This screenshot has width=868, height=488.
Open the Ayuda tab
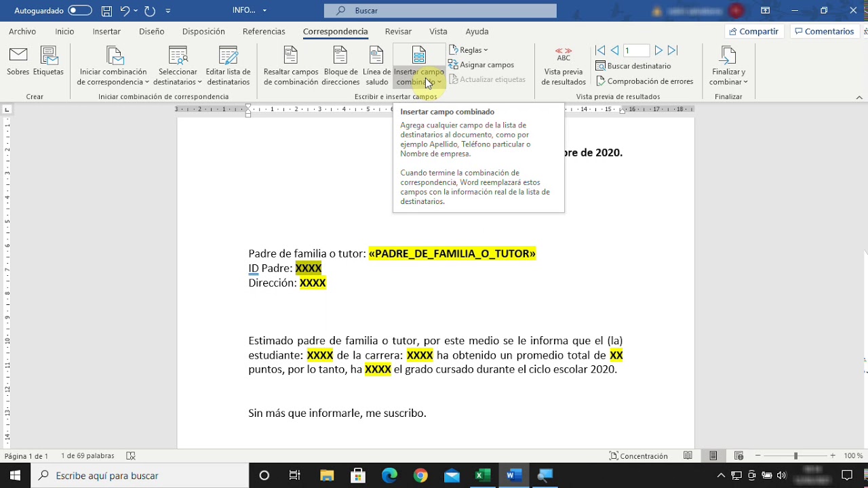point(477,31)
